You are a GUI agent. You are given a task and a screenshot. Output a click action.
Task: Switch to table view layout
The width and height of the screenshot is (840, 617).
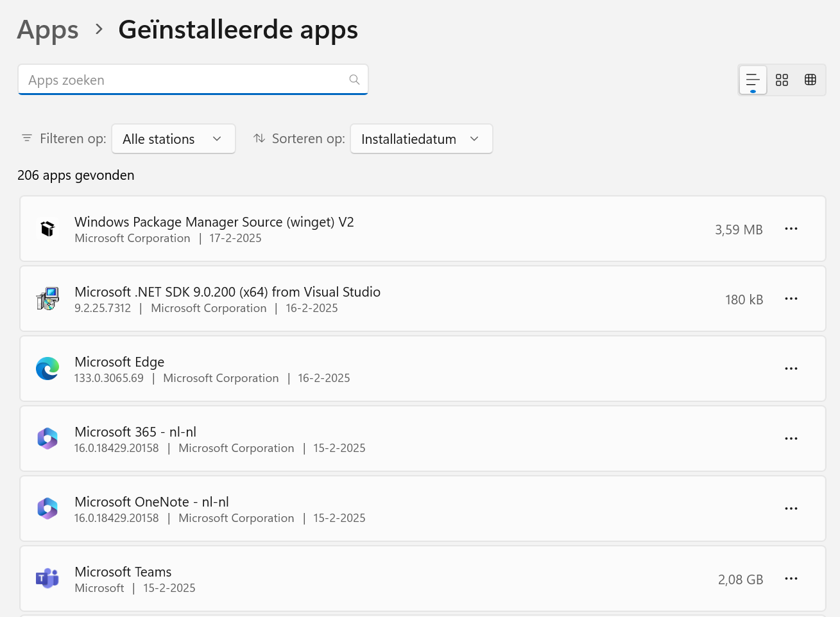[x=810, y=80]
